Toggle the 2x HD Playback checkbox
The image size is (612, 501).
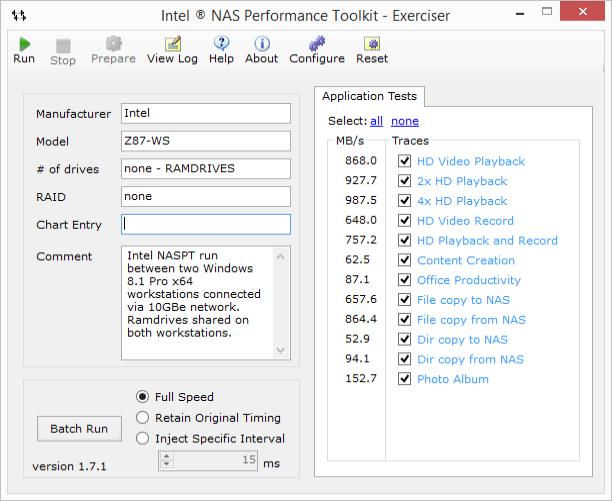tap(404, 181)
